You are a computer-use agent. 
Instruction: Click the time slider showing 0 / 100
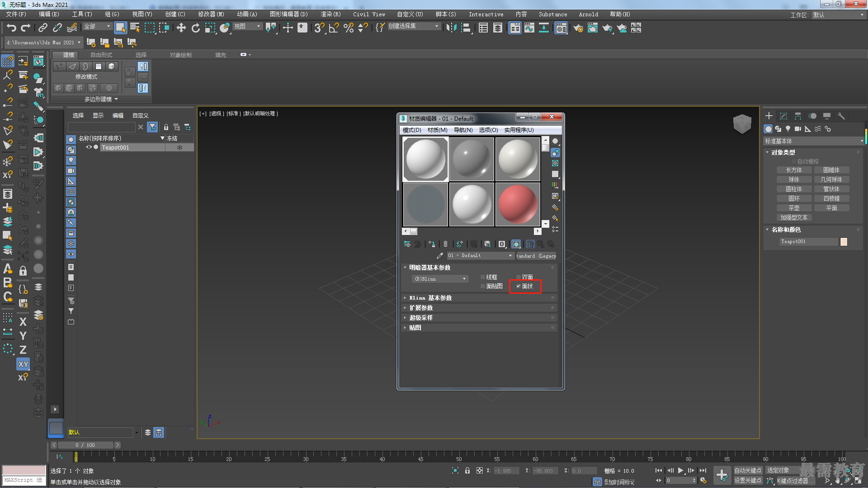(x=85, y=445)
